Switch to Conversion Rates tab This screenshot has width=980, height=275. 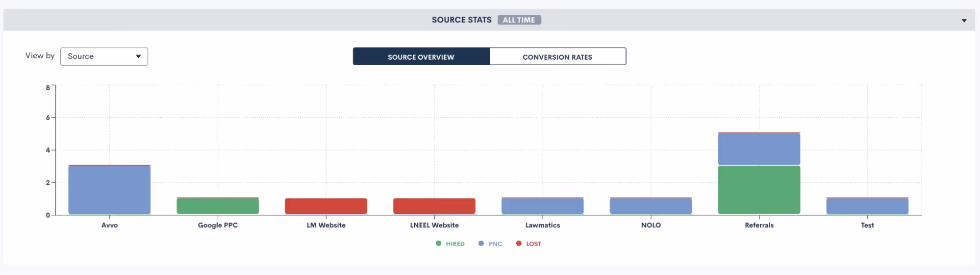coord(557,56)
